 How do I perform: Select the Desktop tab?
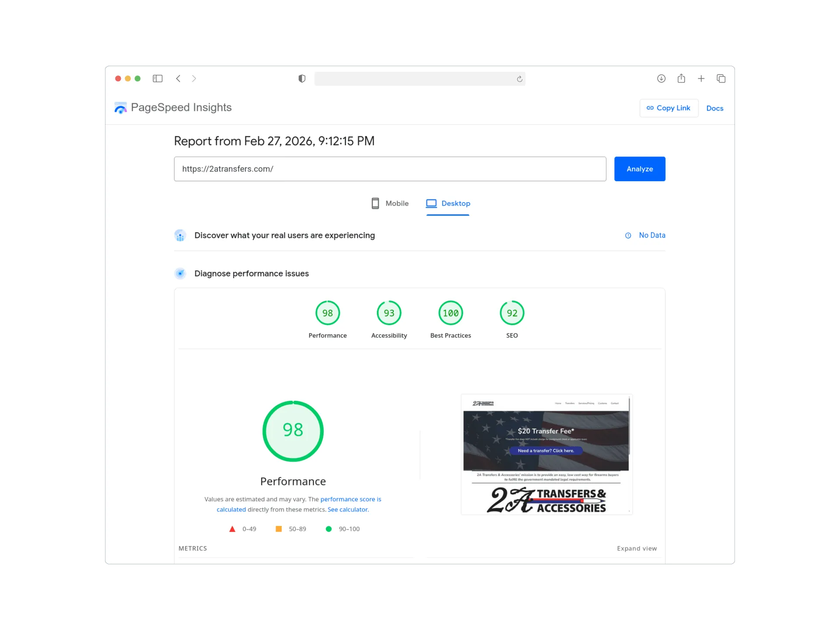[448, 203]
